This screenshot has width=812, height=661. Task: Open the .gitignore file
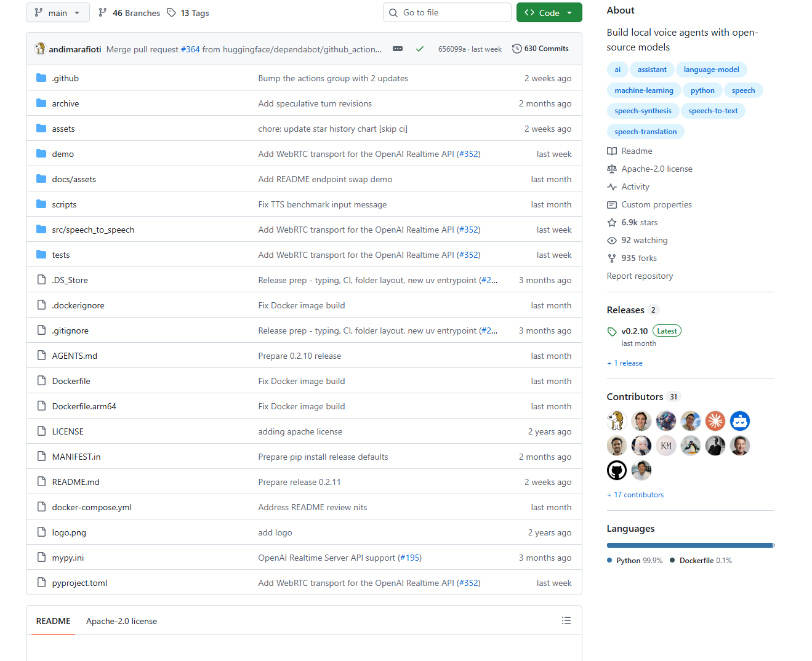click(x=70, y=330)
